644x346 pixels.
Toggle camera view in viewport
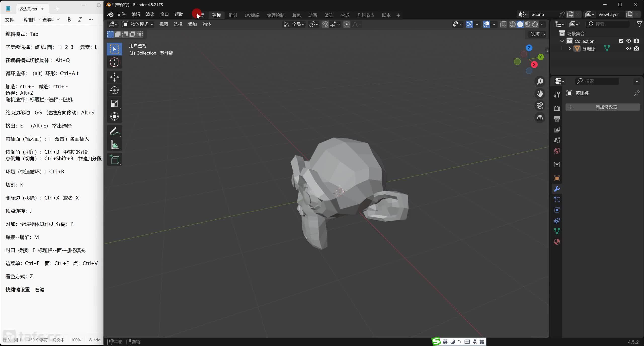pos(540,106)
